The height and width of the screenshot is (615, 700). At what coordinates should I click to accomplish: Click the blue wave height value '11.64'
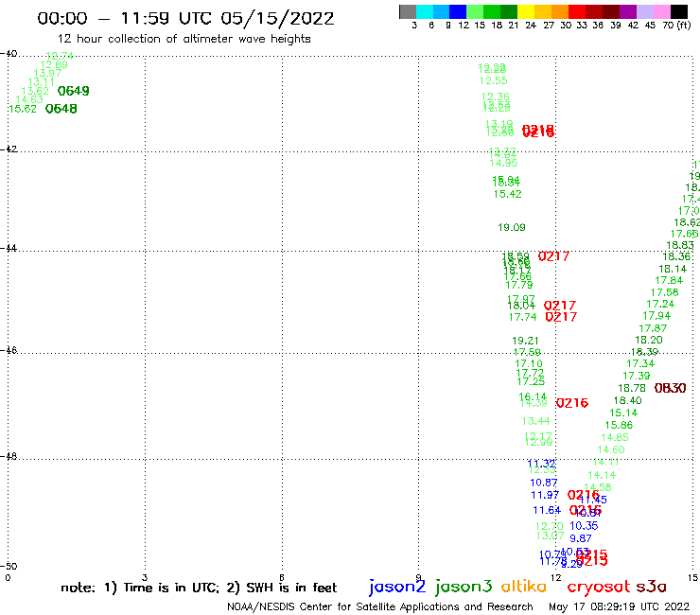point(547,511)
